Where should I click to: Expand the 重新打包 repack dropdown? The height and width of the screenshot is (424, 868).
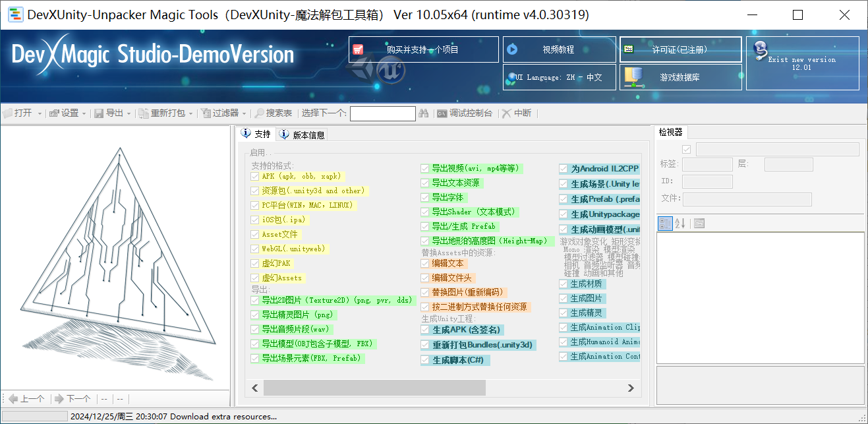(x=191, y=113)
